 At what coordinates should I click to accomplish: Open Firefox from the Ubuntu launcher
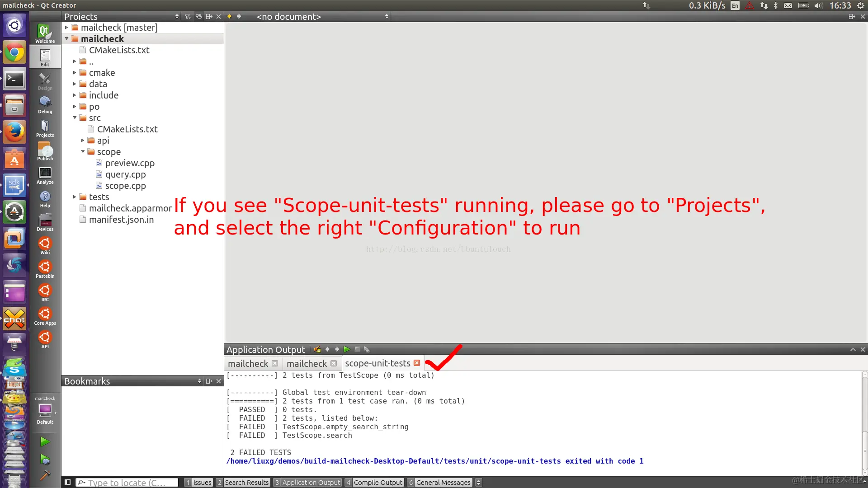click(14, 132)
